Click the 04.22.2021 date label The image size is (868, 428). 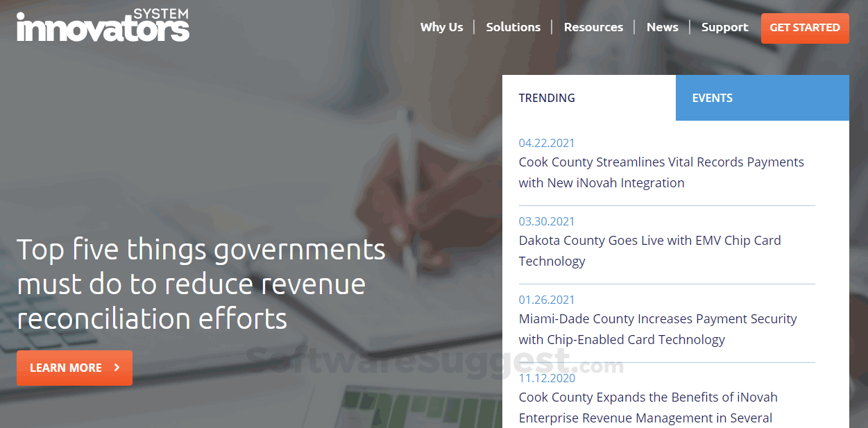point(547,143)
